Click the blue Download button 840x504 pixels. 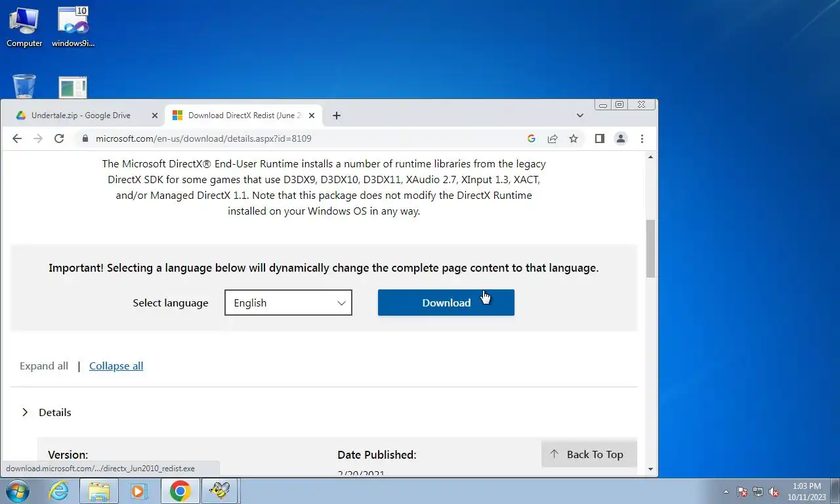coord(446,303)
